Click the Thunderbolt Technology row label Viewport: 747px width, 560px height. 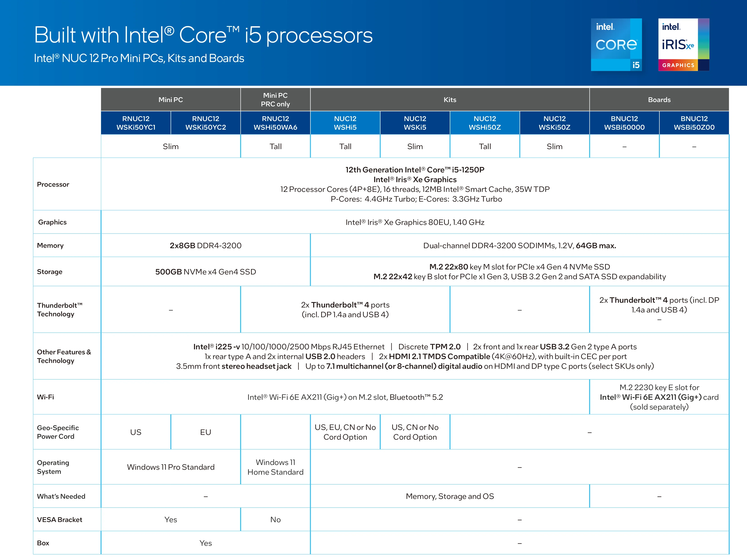60,310
